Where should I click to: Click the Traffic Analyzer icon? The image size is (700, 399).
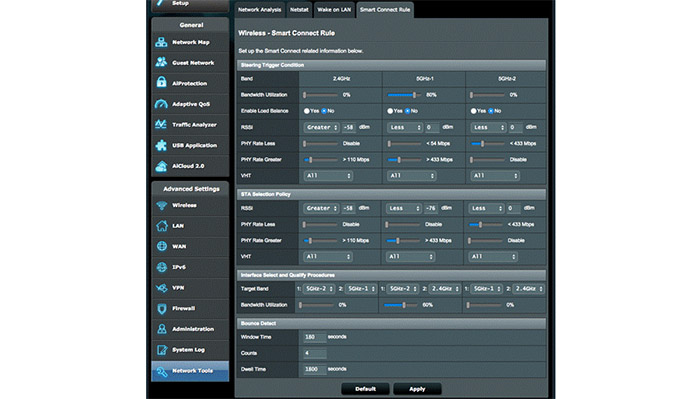[161, 125]
